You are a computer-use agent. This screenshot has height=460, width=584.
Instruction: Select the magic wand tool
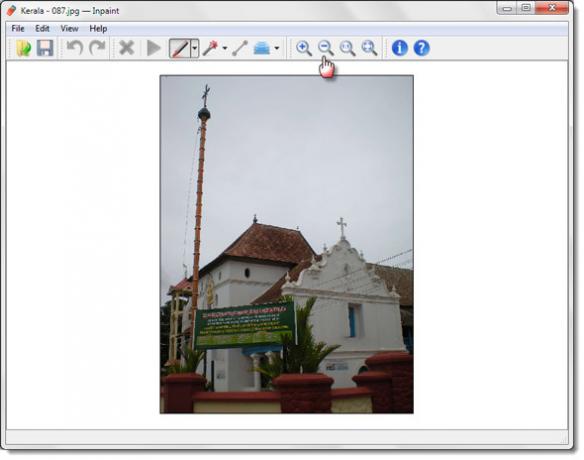pos(210,48)
